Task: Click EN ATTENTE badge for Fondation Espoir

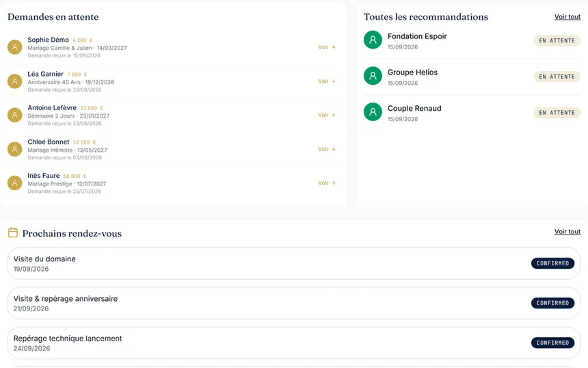Action: click(557, 40)
